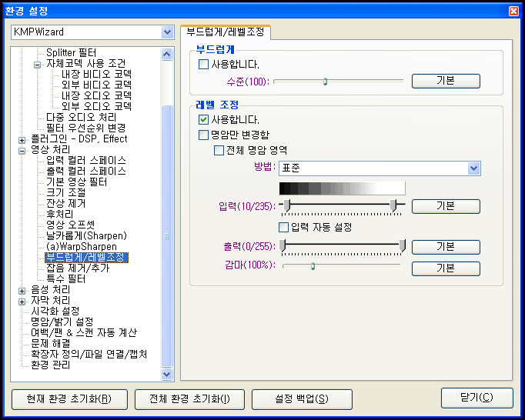The height and width of the screenshot is (420, 525).
Task: Open the 방법 표준 dropdown list
Action: (474, 168)
